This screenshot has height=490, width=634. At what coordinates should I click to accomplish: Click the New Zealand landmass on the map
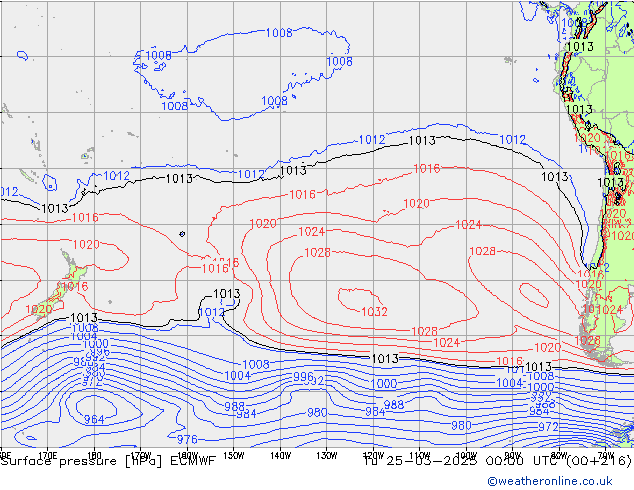[61, 289]
